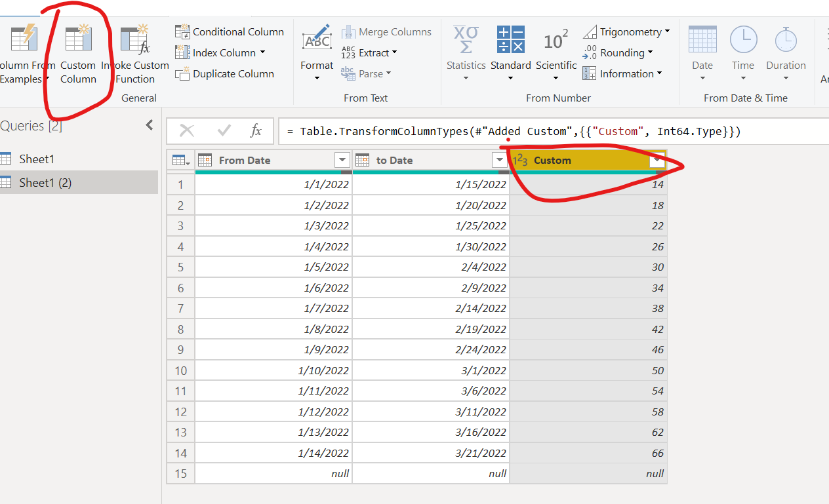
Task: Select row number 7
Action: tap(181, 308)
